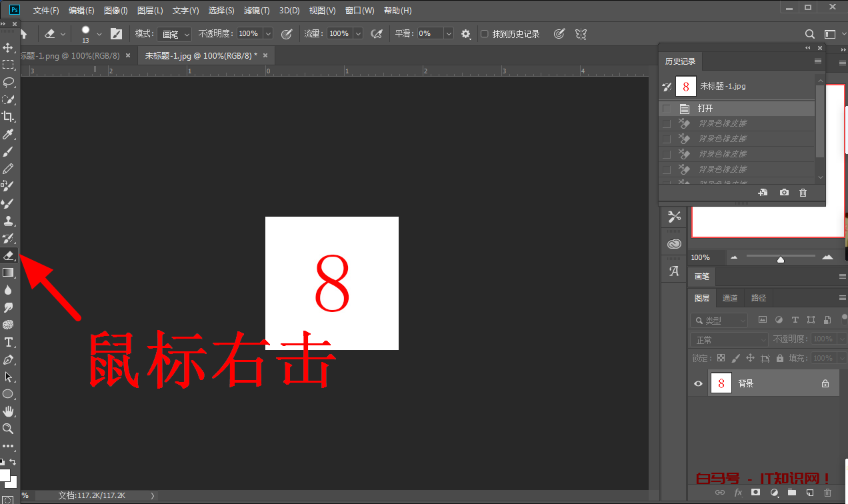848x504 pixels.
Task: Open the 类型 layer filter dropdown
Action: pyautogui.click(x=719, y=320)
